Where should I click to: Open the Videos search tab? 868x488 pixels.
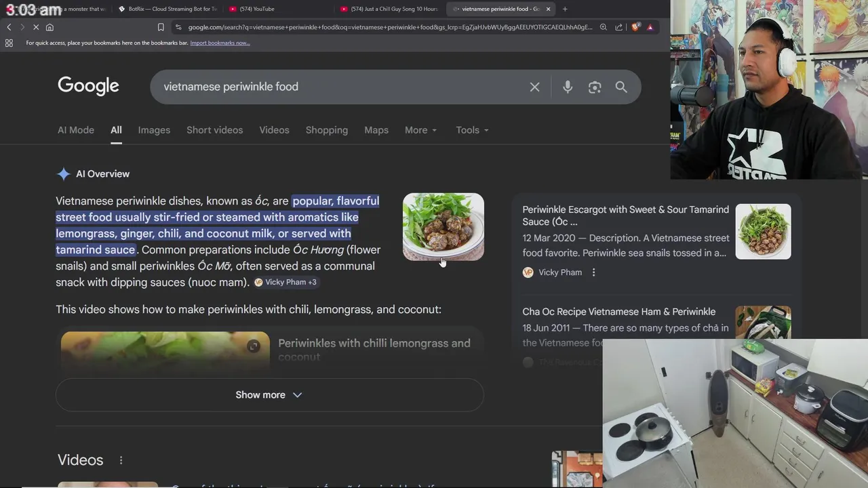[x=274, y=130]
